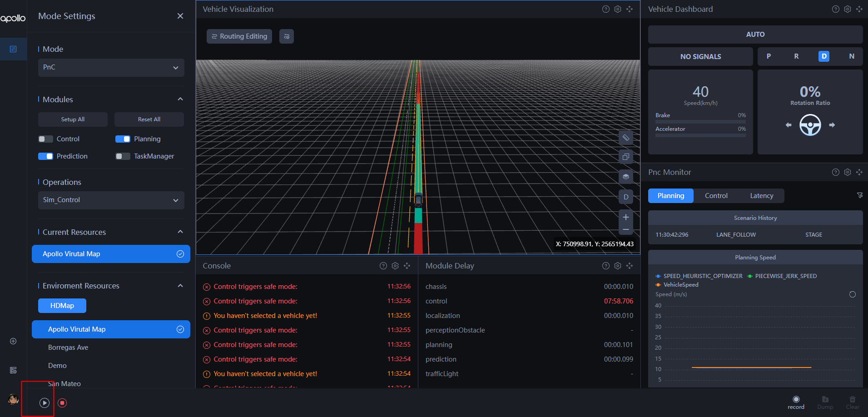Open Console panel settings gear
The image size is (868, 417).
(x=395, y=266)
